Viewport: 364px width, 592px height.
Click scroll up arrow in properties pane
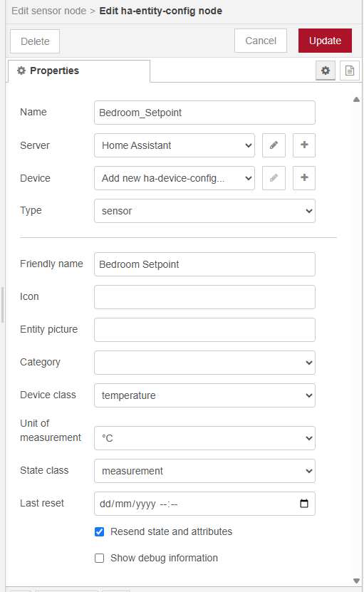coord(356,100)
